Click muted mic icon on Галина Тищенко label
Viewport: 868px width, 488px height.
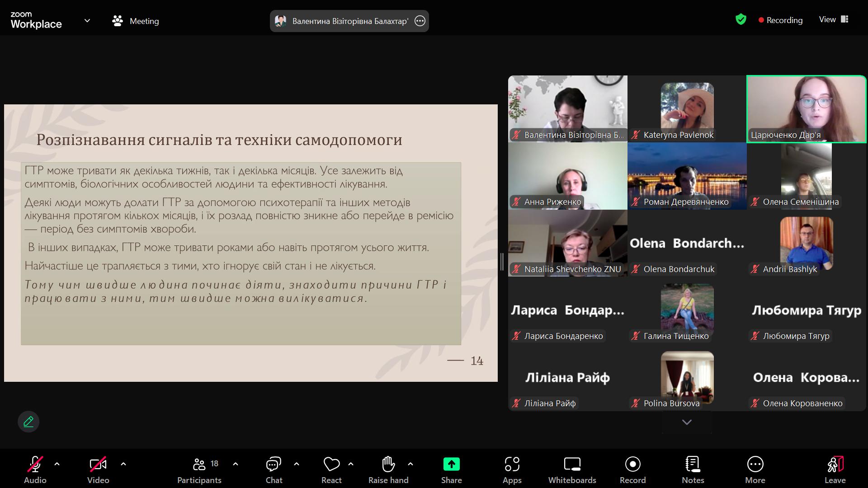[636, 336]
